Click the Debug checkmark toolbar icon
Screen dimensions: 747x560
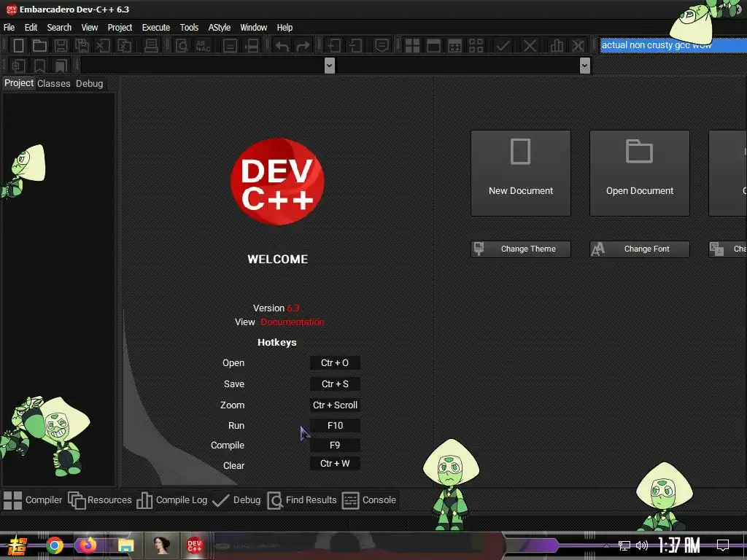click(503, 46)
